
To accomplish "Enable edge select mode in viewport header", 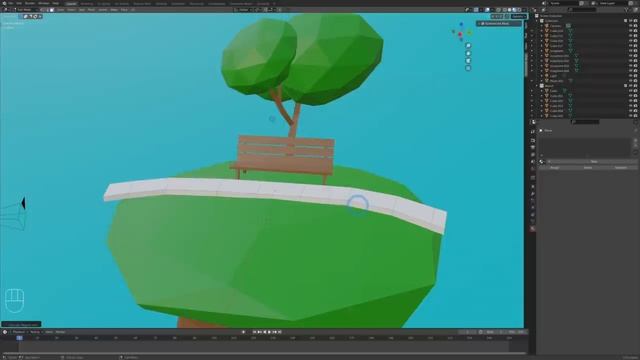I will point(47,10).
